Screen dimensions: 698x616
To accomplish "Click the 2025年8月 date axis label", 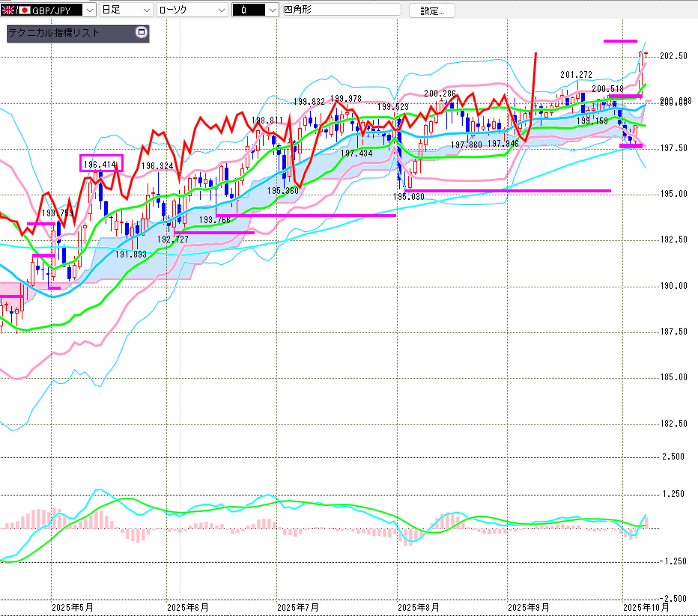I will [x=418, y=607].
